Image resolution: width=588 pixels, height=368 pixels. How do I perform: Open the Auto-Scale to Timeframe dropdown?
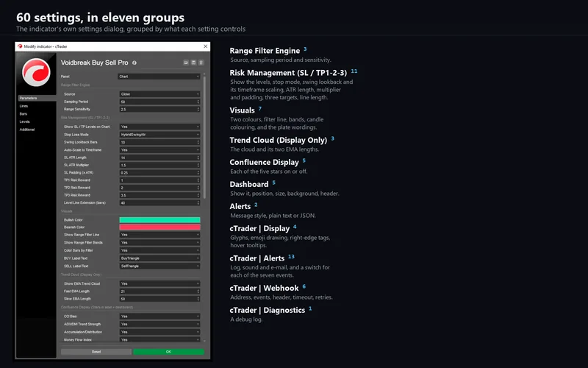point(159,150)
